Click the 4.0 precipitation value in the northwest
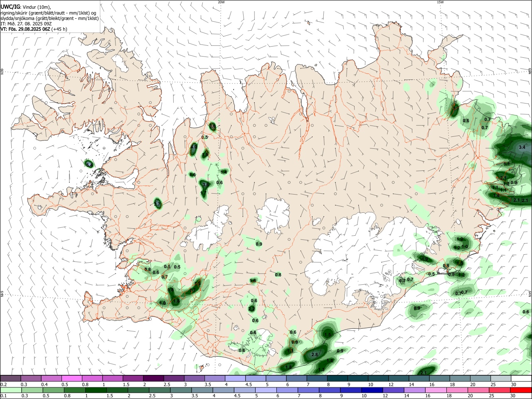 coord(194,147)
